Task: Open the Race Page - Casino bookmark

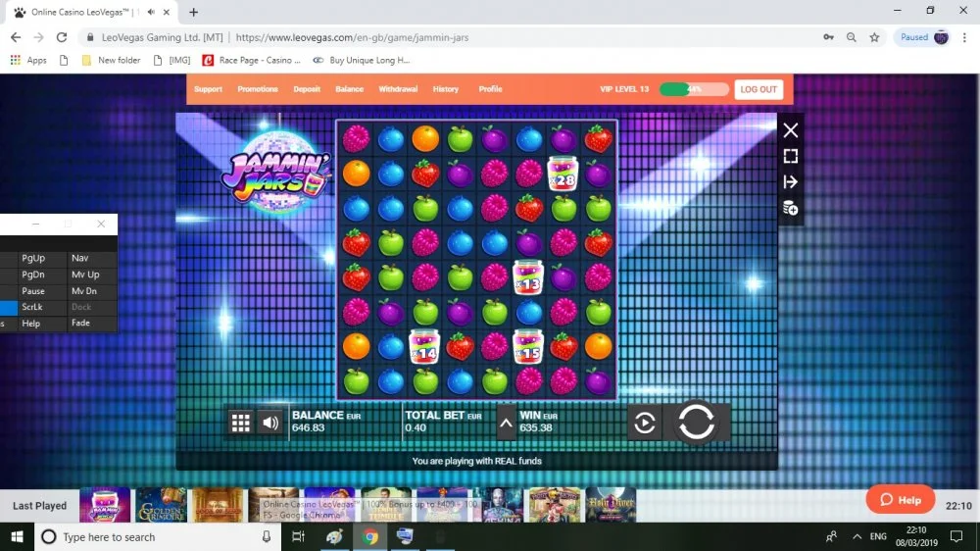Action: 252,60
